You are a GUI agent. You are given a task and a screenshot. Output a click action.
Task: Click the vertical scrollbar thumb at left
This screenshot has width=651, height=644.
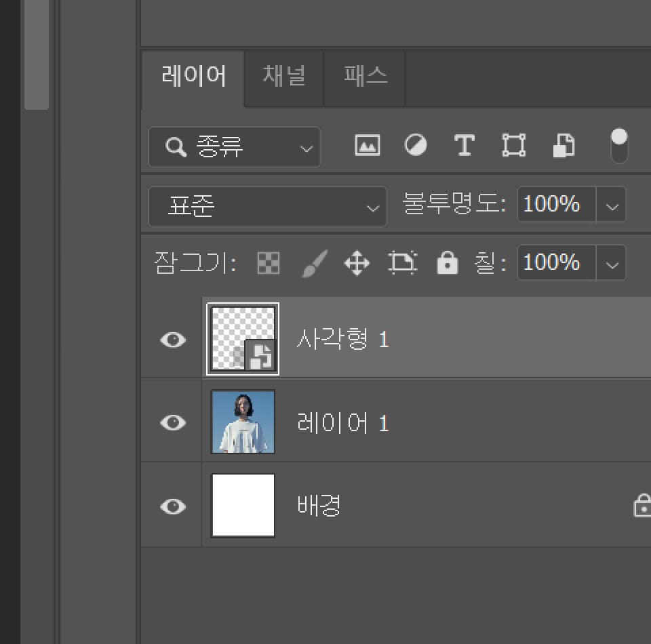coord(37,54)
